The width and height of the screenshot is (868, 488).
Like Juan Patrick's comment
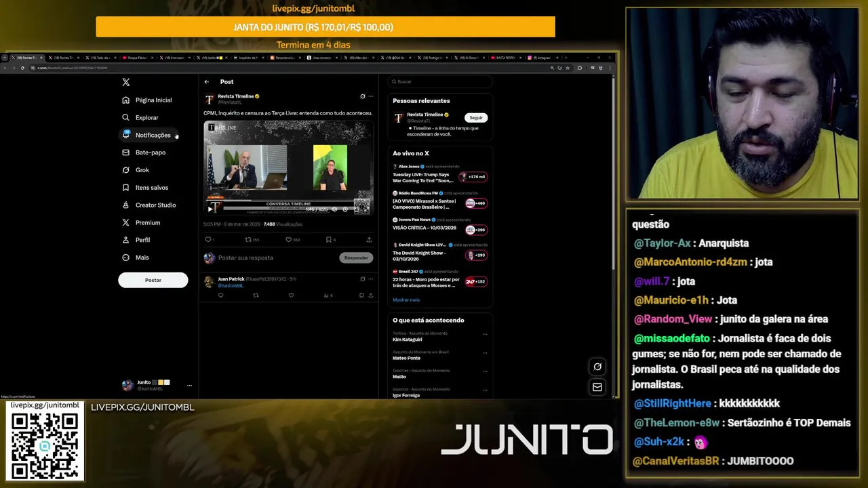point(291,296)
